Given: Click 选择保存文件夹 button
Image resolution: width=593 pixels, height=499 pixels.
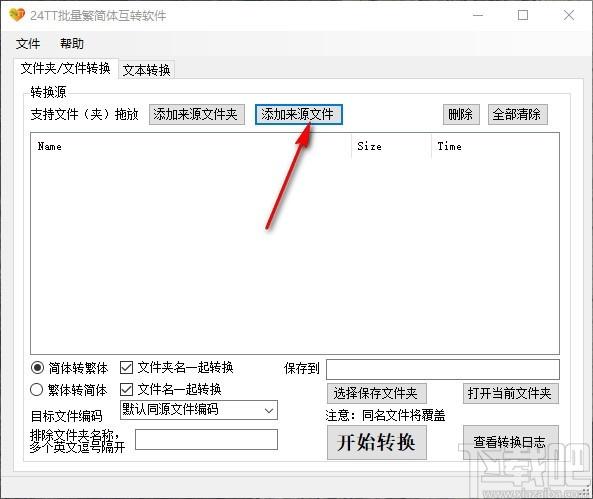Looking at the screenshot, I should 377,393.
